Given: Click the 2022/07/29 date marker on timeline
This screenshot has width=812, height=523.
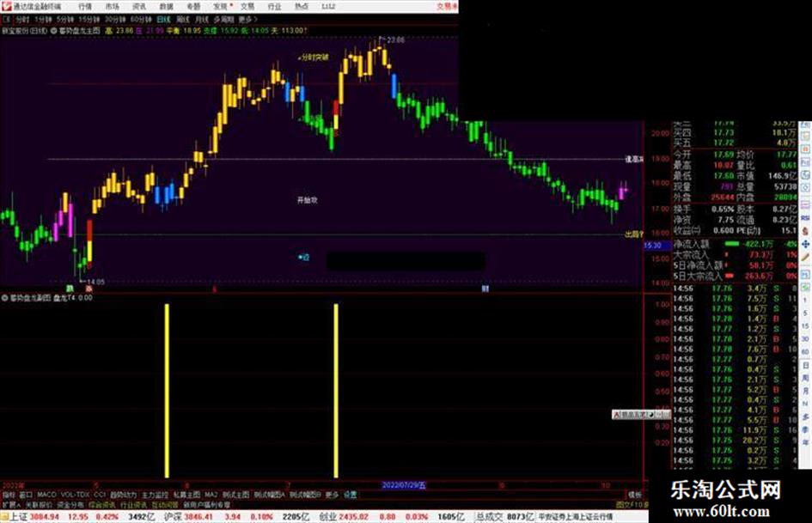Looking at the screenshot, I should [x=403, y=485].
